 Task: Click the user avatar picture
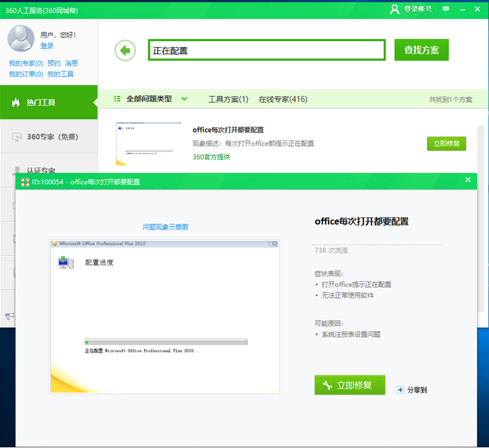coord(21,39)
